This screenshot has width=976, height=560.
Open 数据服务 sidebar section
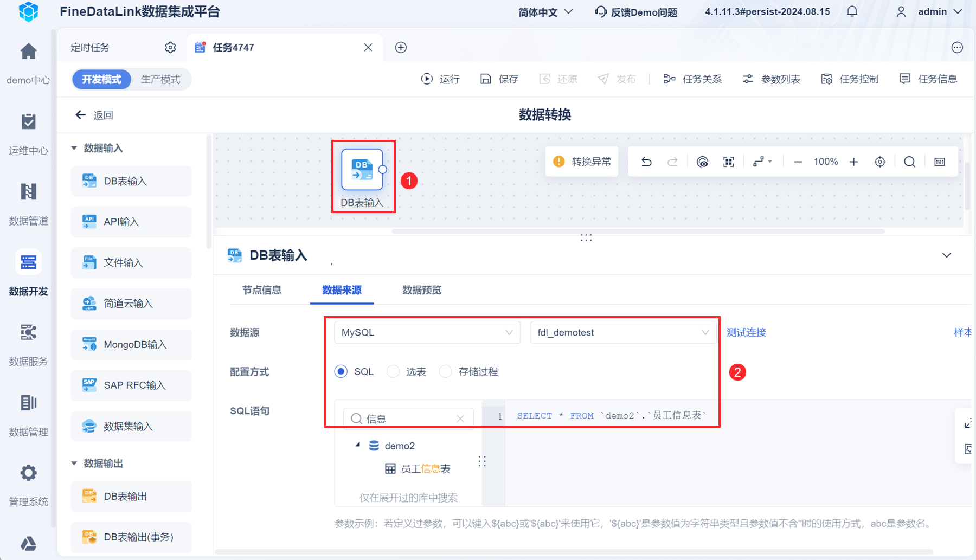click(x=28, y=332)
